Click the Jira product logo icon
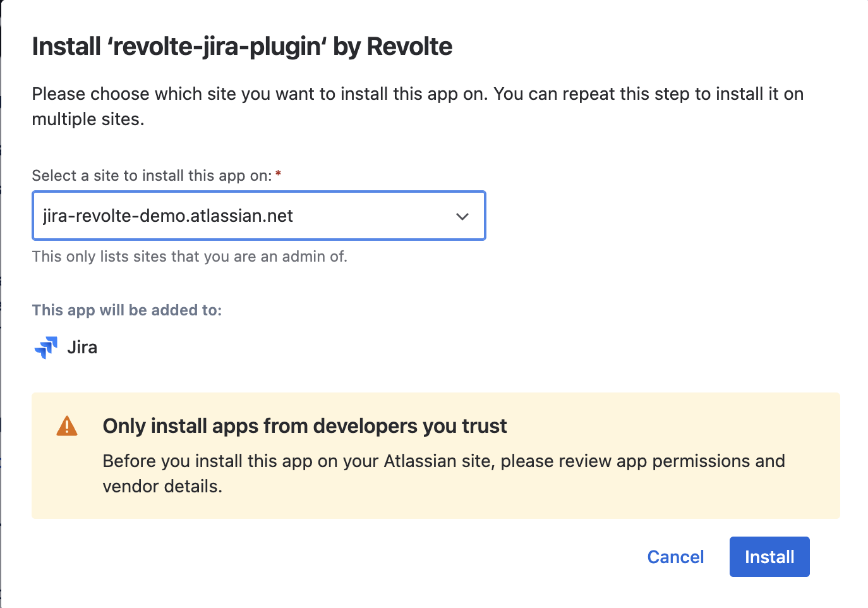Viewport: 868px width, 608px height. [45, 348]
